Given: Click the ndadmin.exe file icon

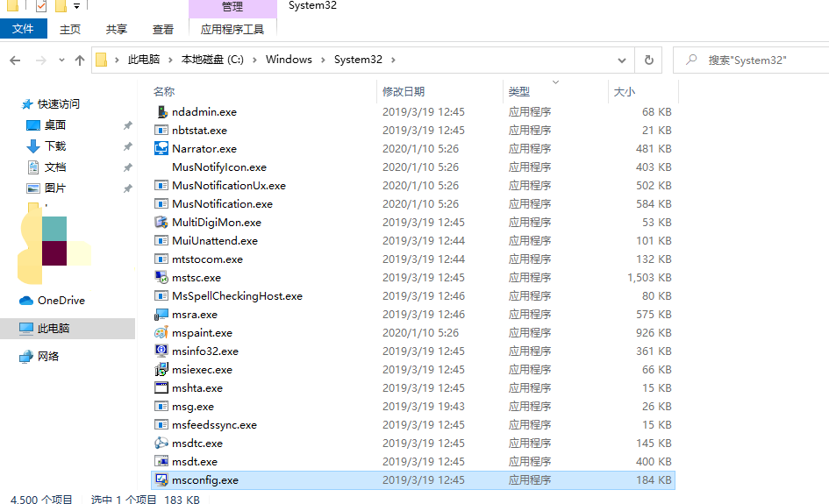Looking at the screenshot, I should [161, 111].
